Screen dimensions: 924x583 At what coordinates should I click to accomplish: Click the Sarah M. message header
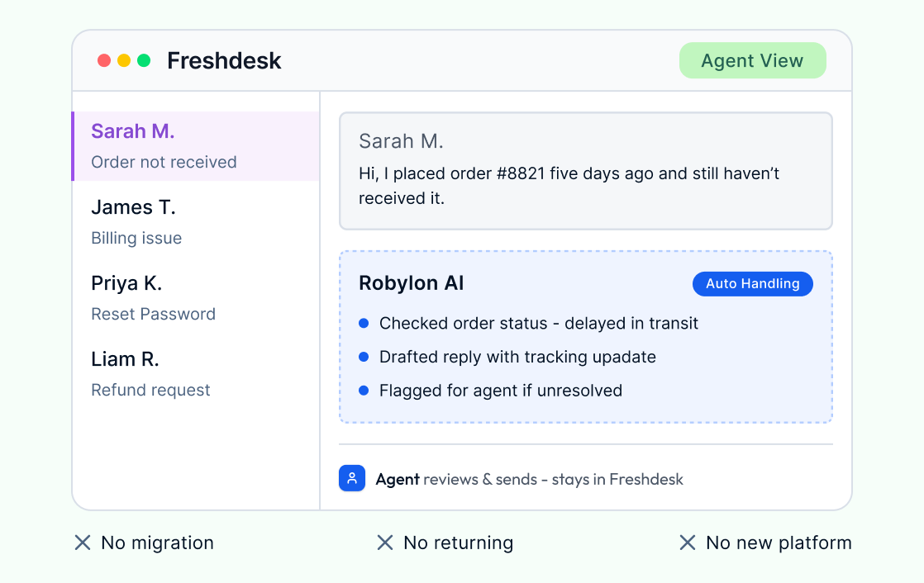point(401,141)
